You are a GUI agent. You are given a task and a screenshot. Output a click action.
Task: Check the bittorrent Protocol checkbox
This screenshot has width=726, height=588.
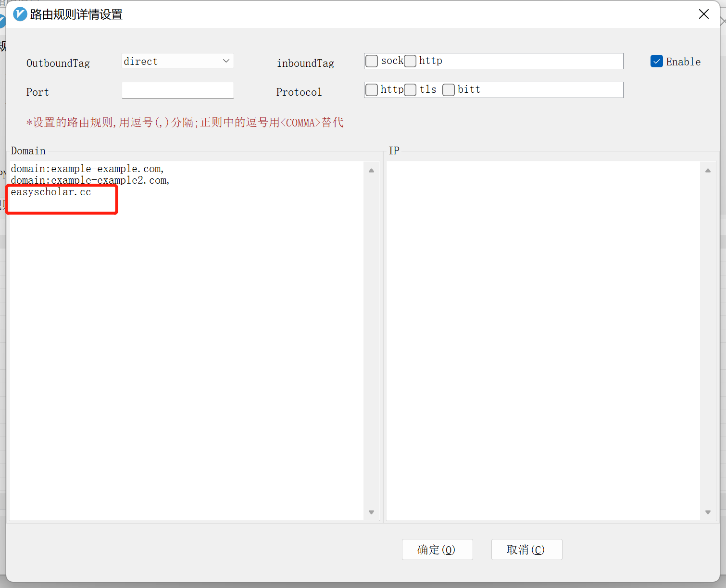pos(449,90)
